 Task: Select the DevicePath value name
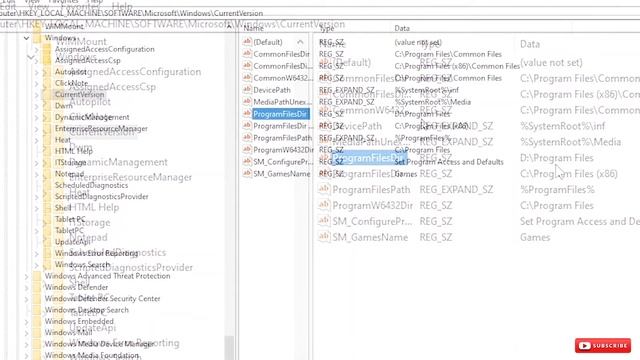click(272, 90)
